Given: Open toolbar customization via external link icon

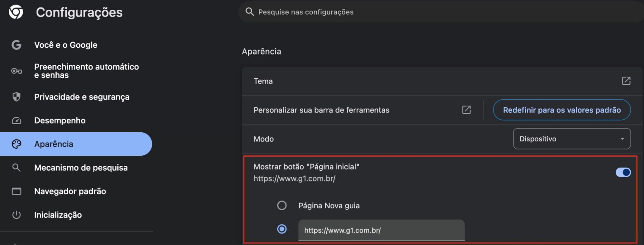Looking at the screenshot, I should click(x=466, y=110).
